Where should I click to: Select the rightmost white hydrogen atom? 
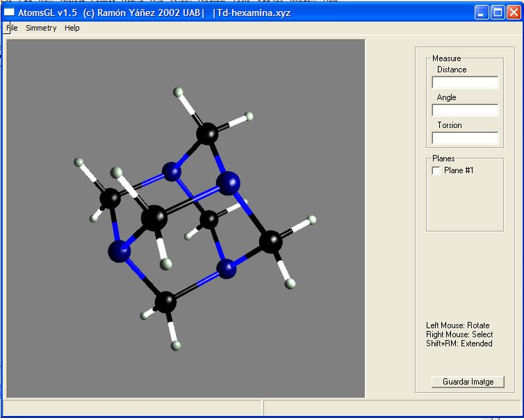(312, 220)
